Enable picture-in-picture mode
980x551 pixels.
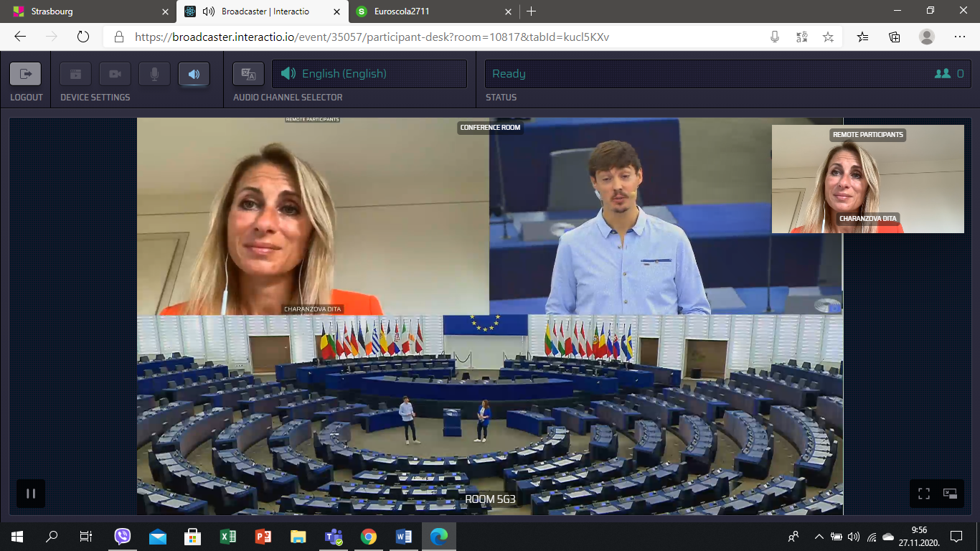(x=951, y=494)
